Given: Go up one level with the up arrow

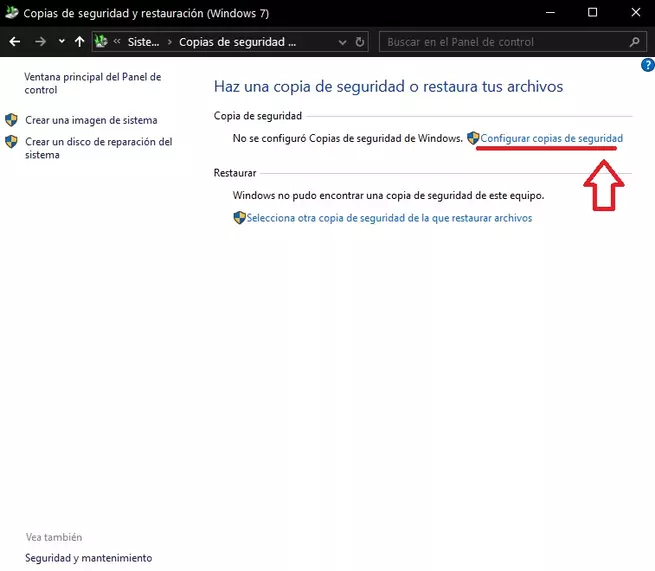Looking at the screenshot, I should (x=79, y=41).
